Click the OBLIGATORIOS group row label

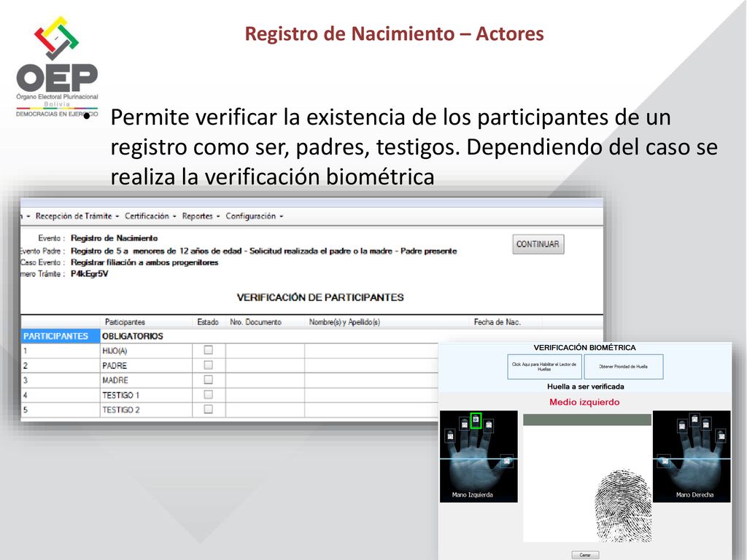click(x=133, y=336)
